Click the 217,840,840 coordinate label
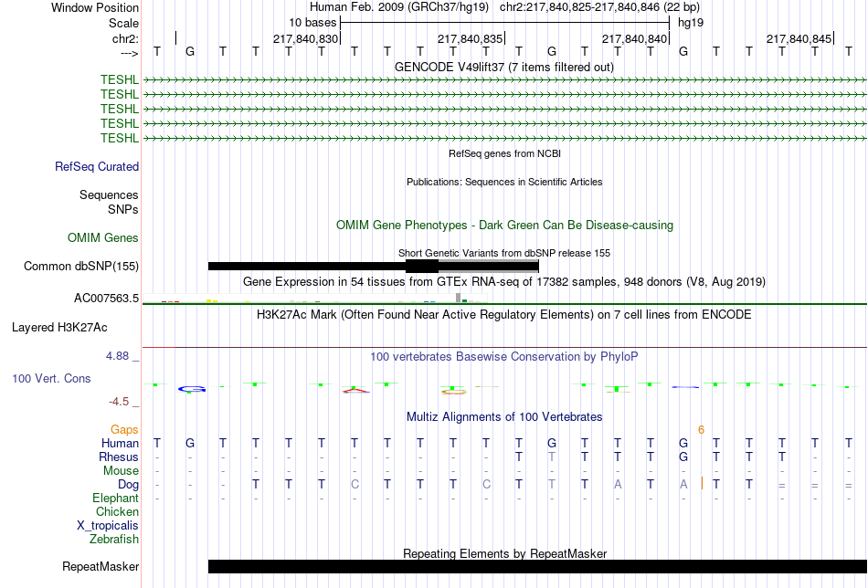868x588 pixels. (634, 38)
